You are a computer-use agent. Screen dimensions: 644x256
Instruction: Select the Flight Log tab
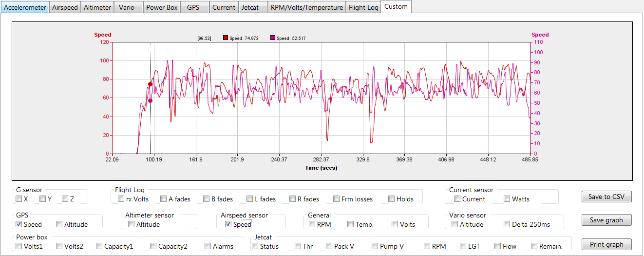[363, 7]
